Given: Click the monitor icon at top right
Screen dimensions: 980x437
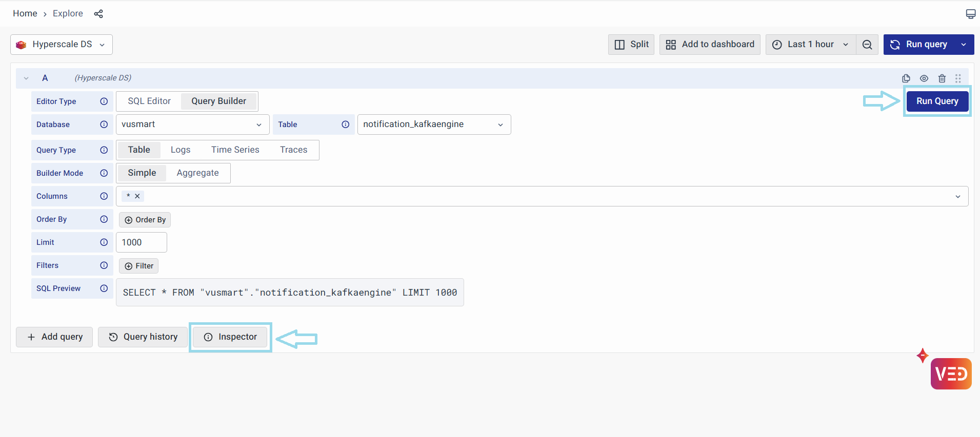Looking at the screenshot, I should (970, 14).
